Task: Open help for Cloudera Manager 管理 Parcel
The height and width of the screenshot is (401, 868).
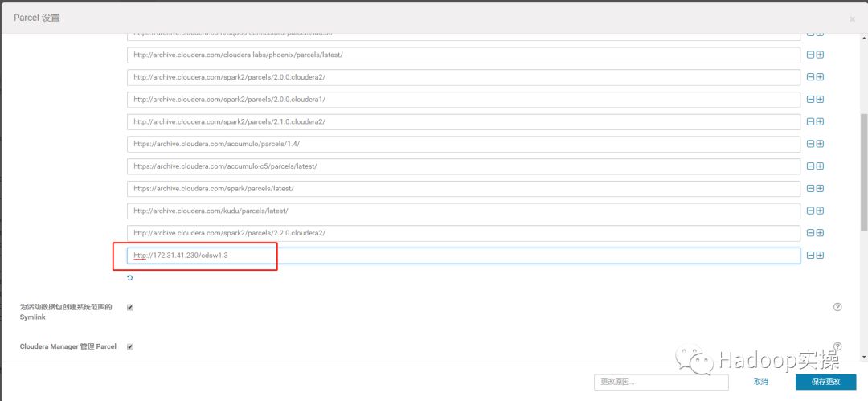Action: 837,346
